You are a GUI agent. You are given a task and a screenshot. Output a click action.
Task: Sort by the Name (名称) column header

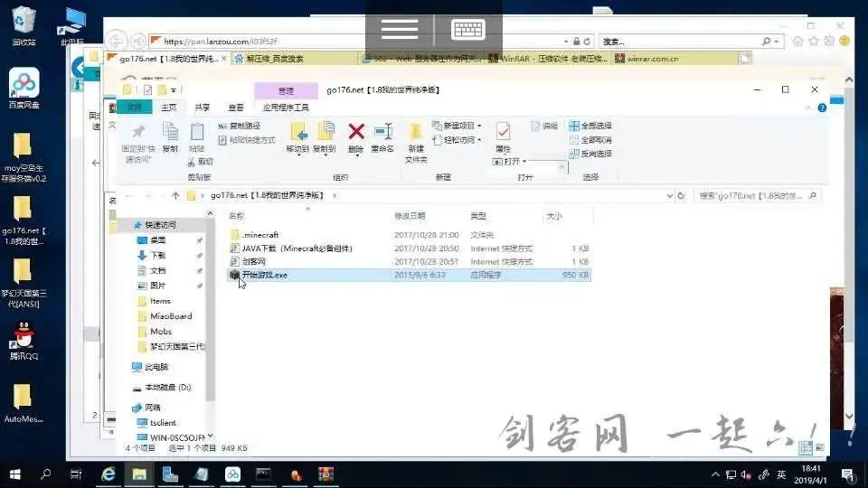(236, 216)
